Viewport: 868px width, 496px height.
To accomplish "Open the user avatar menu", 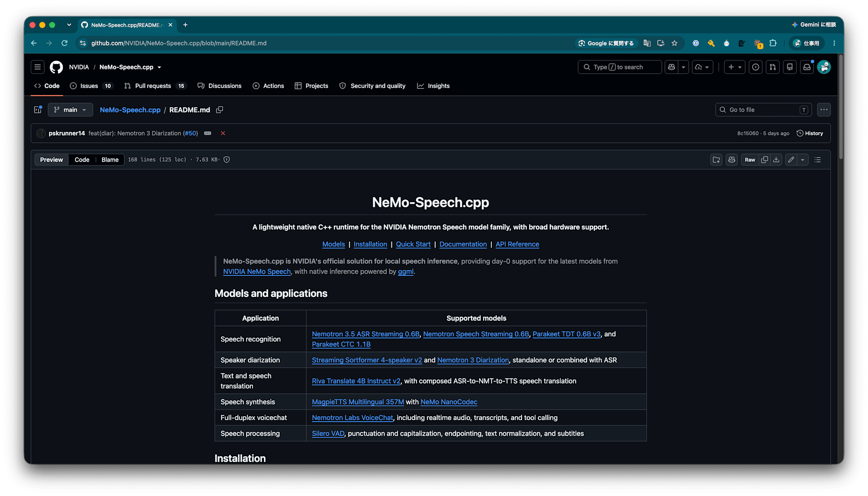I will tap(824, 67).
